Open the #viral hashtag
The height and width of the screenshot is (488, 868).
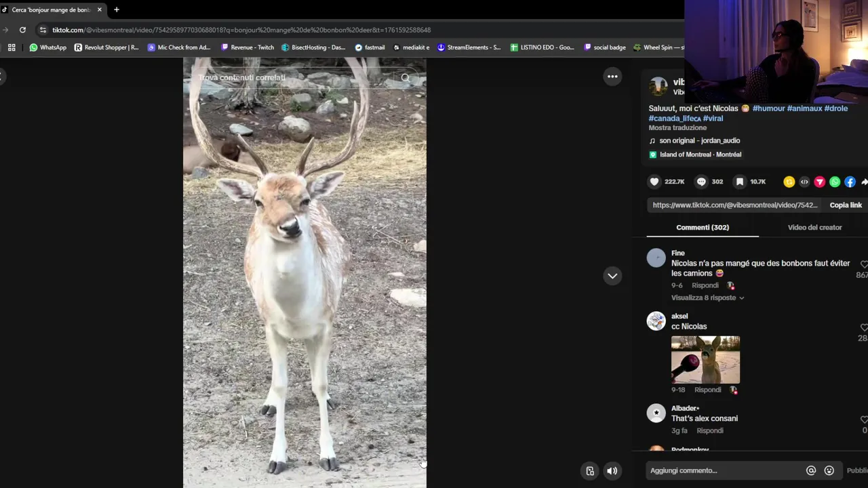coord(713,119)
